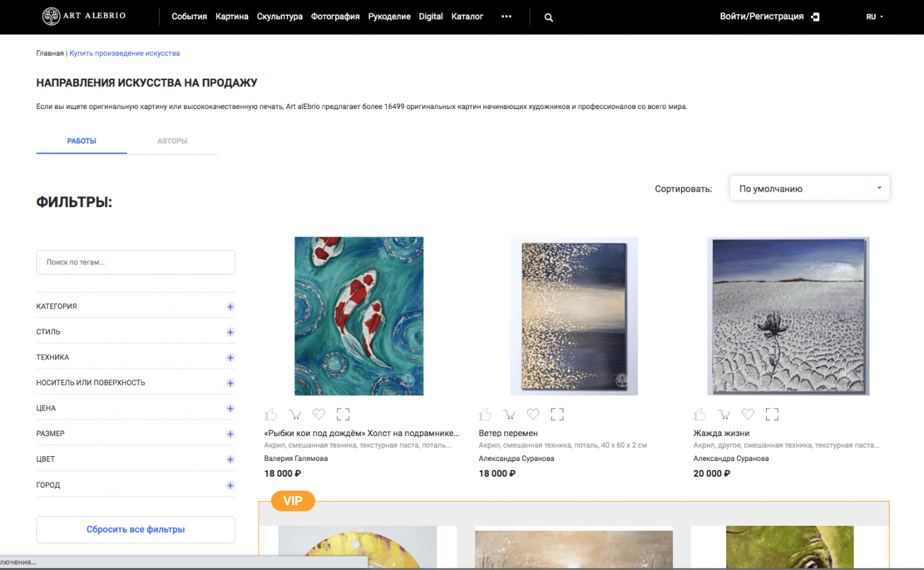924x570 pixels.
Task: Open Александра Суранова under Жажда жизни
Action: [x=731, y=458]
